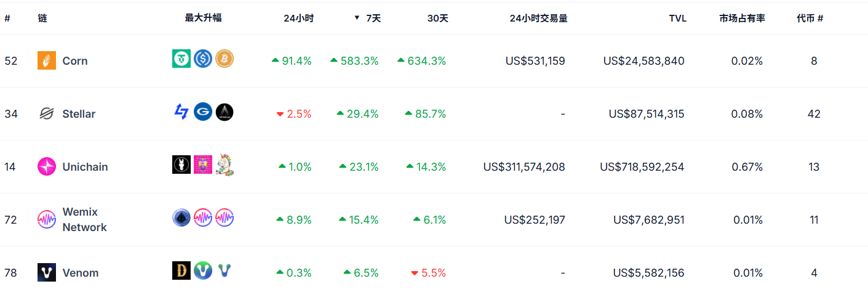Click the unicorn token icon in Unichain row
The image size is (868, 297).
point(225,165)
